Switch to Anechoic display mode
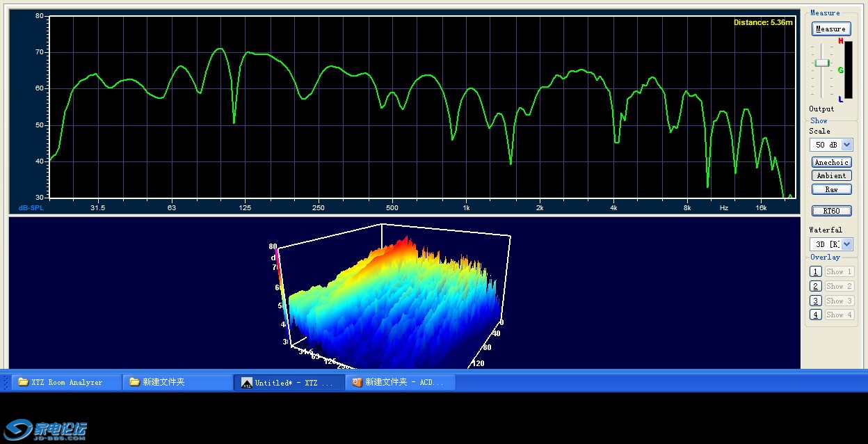Screen dimensions: 868x444 coord(831,162)
